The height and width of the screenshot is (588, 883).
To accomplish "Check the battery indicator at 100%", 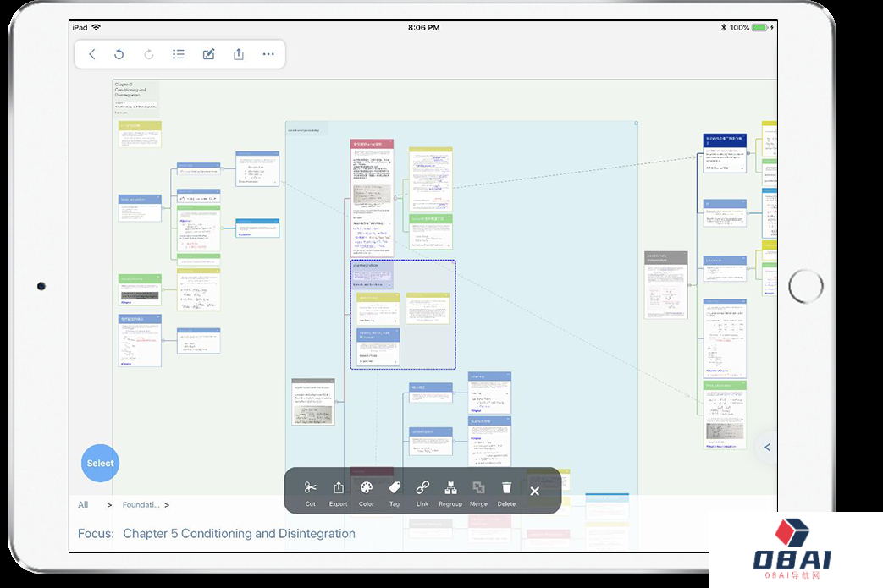I will click(x=759, y=27).
